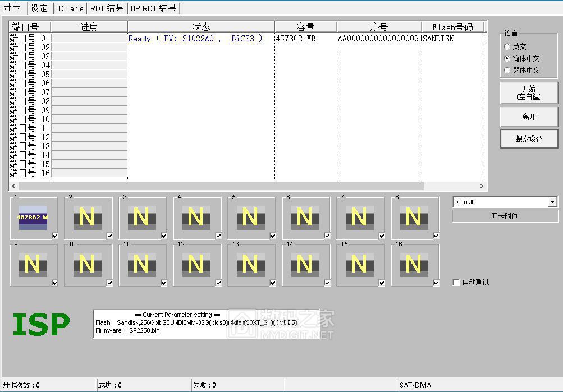Image resolution: width=563 pixels, height=392 pixels.
Task: Click the green ISP logo
Action: pos(41,325)
